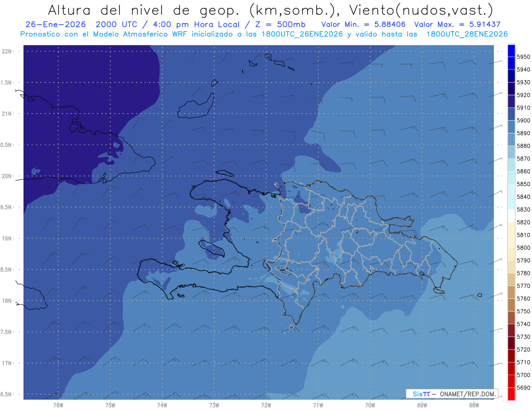Click the longitude label "73W"
Image resolution: width=532 pixels, height=411 pixels.
click(214, 405)
